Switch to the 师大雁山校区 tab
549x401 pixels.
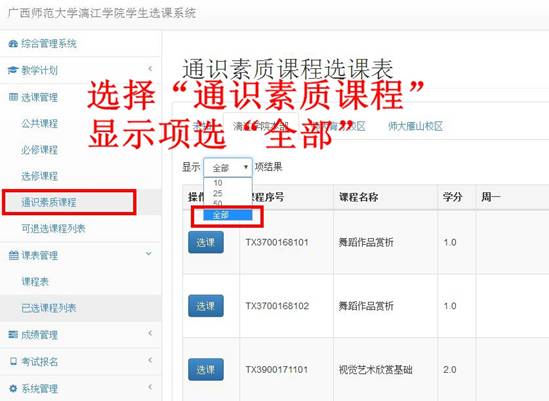pyautogui.click(x=415, y=126)
